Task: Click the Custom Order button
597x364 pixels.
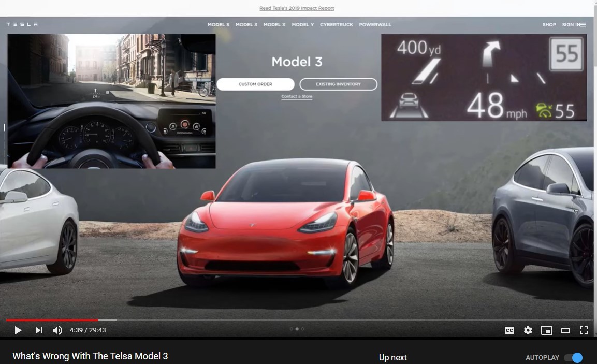Action: click(x=255, y=84)
